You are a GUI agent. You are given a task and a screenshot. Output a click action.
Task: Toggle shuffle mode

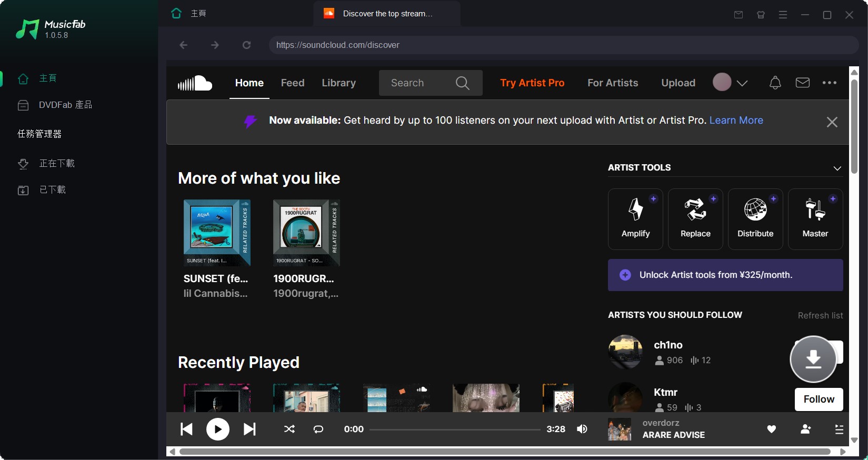(290, 429)
